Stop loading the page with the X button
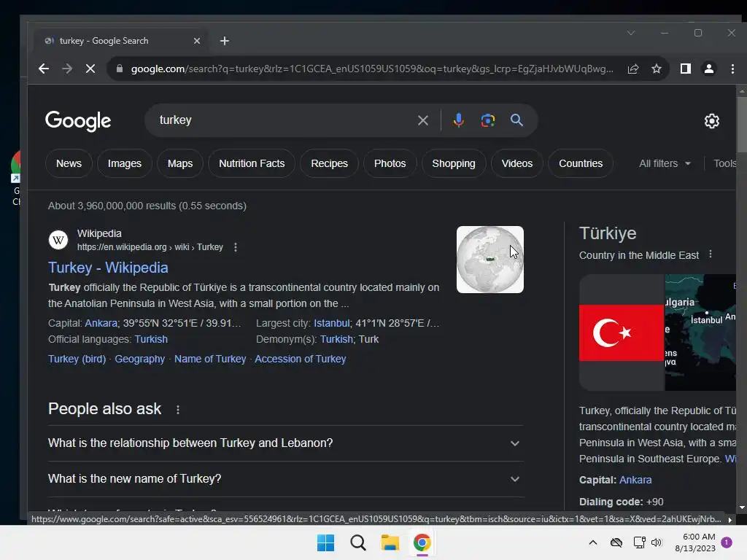 click(90, 69)
